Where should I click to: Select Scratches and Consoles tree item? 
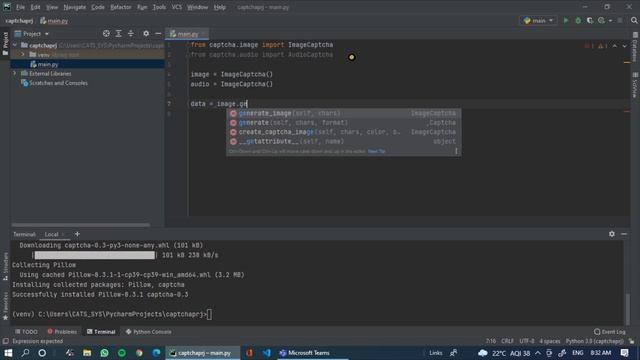(58, 83)
